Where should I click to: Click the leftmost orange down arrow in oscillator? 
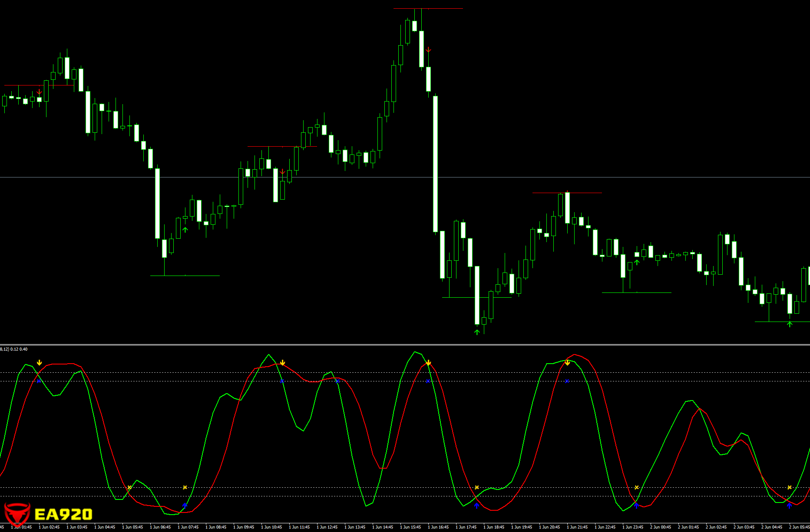pos(40,362)
